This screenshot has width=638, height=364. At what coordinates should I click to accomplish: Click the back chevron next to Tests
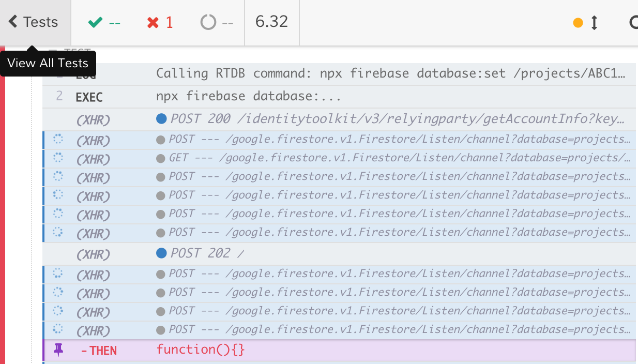pyautogui.click(x=13, y=22)
